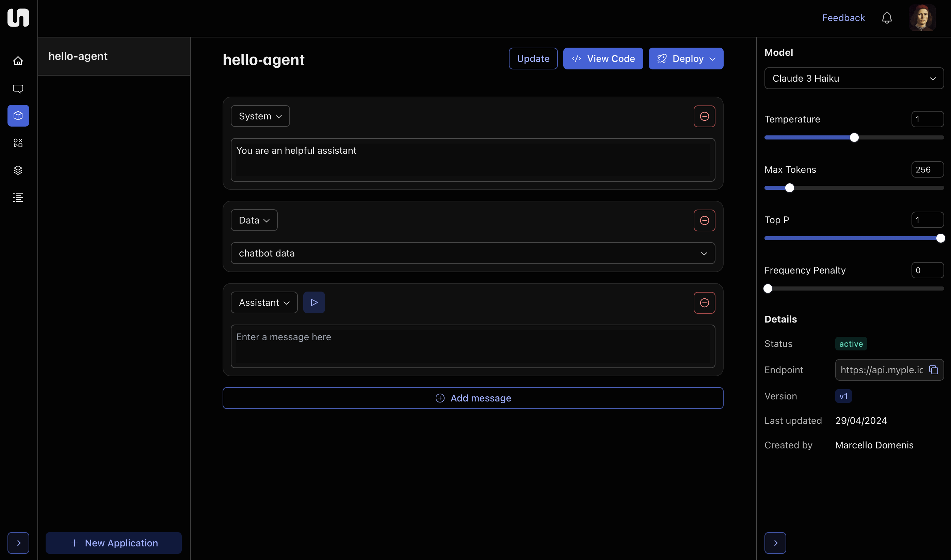This screenshot has height=560, width=951.
Task: Click the View Code button
Action: click(x=603, y=59)
